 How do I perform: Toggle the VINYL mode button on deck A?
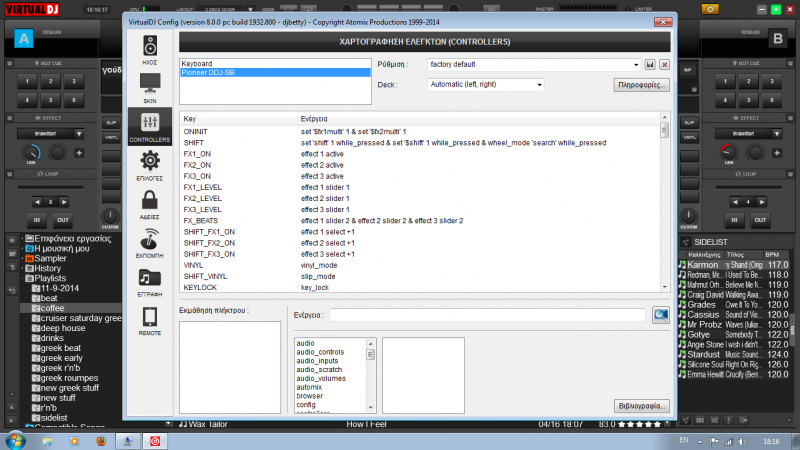pyautogui.click(x=111, y=138)
